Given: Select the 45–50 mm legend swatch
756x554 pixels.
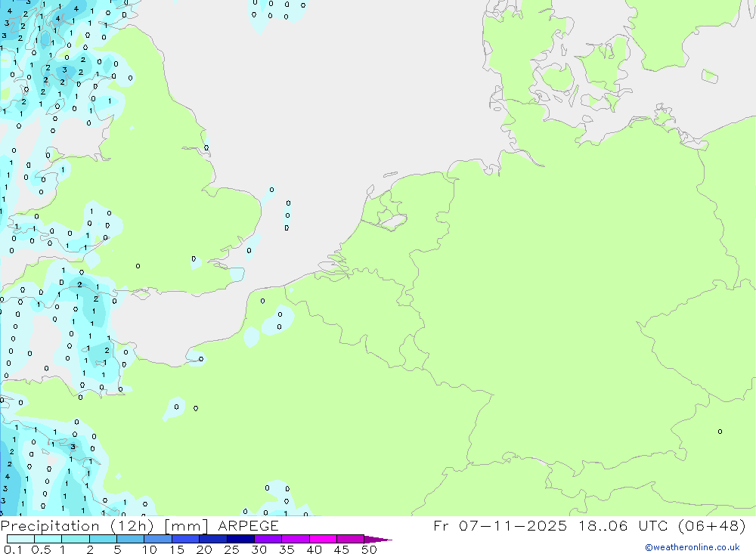Looking at the screenshot, I should 351,539.
